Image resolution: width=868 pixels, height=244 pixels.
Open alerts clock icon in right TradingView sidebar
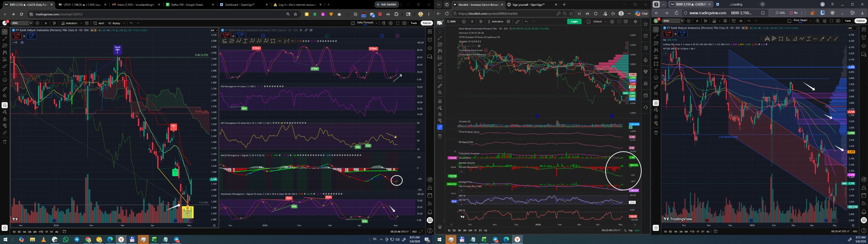tap(864, 38)
